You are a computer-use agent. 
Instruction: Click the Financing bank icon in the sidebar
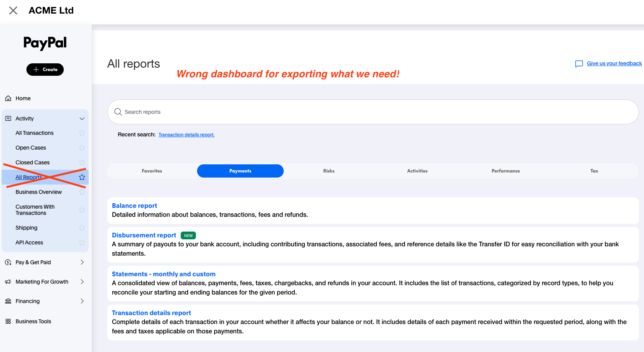tap(8, 301)
